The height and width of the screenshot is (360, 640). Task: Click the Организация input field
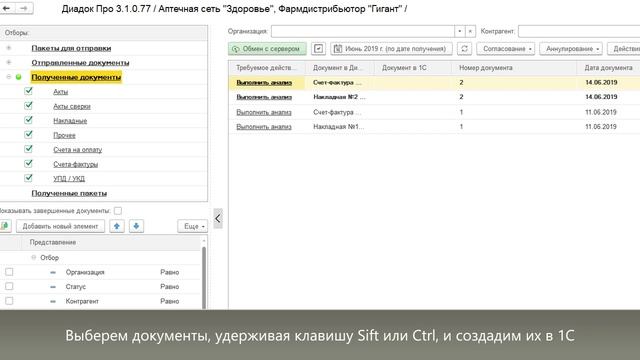(362, 31)
